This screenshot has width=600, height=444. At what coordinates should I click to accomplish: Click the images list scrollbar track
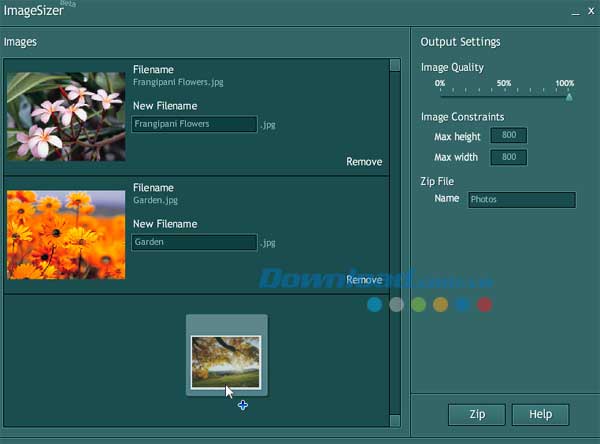395,243
